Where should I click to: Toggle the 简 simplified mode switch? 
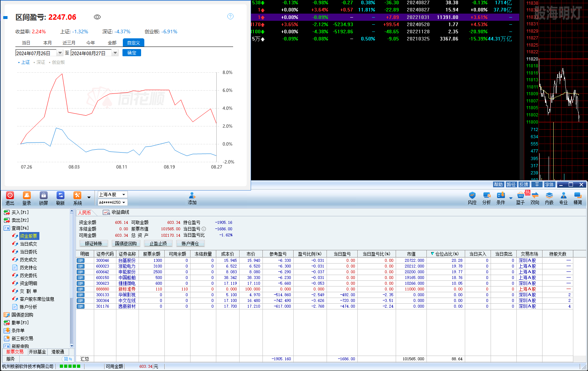click(x=68, y=359)
